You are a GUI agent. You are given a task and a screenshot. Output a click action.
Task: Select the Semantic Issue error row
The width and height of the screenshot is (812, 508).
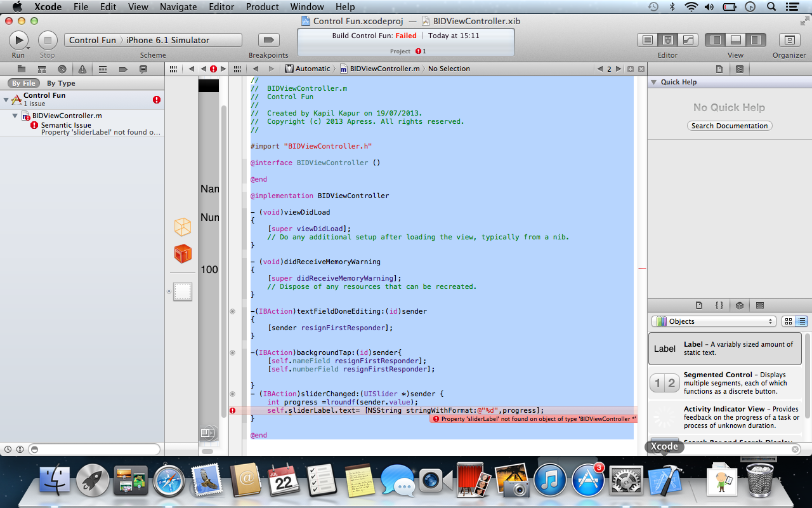tap(82, 129)
